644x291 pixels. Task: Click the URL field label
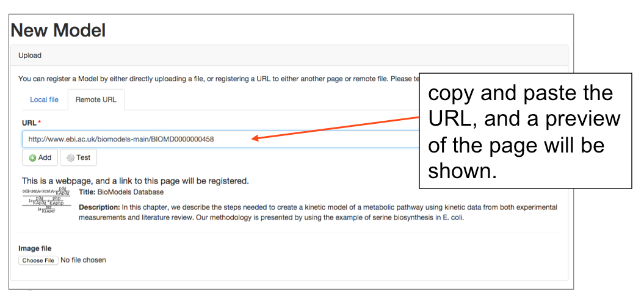point(29,123)
